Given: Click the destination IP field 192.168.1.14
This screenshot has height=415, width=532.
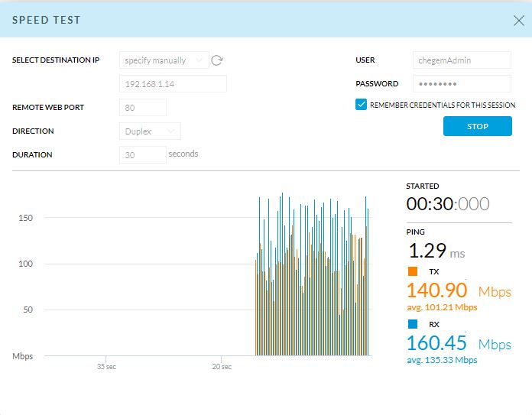Looking at the screenshot, I should pyautogui.click(x=173, y=84).
